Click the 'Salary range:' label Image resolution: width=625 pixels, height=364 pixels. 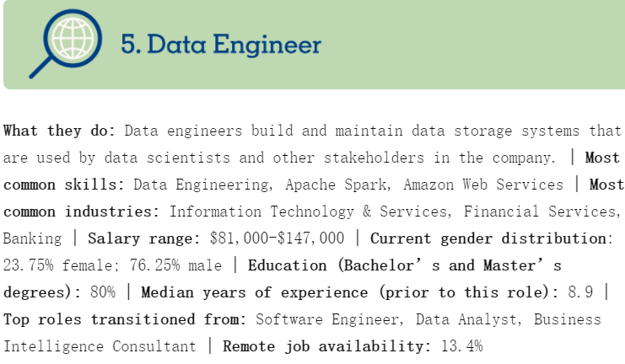(143, 238)
